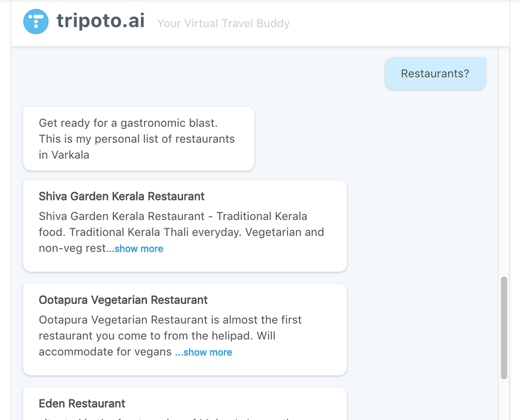Click the Tripoto round blue logo icon
The width and height of the screenshot is (520, 420).
point(36,22)
